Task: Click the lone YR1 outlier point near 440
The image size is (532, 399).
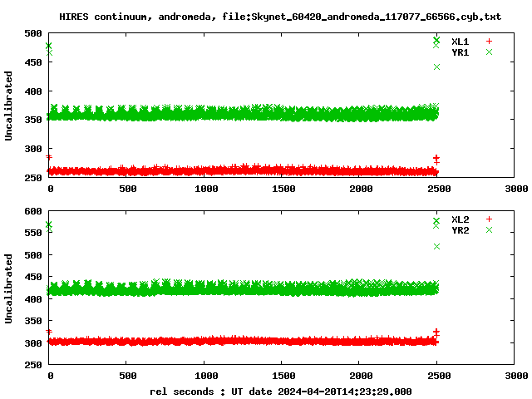Action: click(436, 67)
